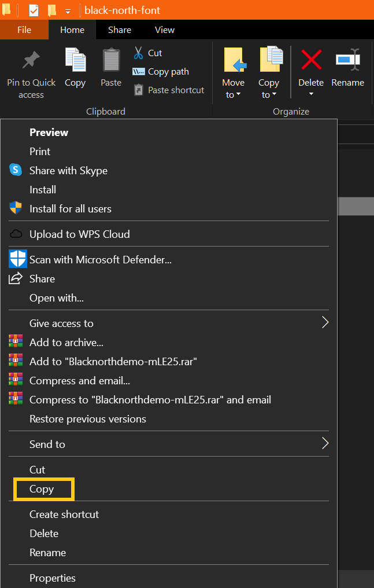
Task: Select Copy in the context menu
Action: pyautogui.click(x=42, y=489)
